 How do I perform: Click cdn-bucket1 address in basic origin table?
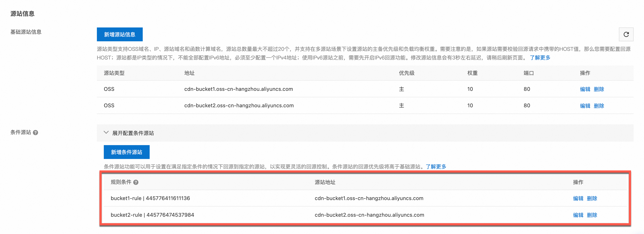tap(238, 89)
